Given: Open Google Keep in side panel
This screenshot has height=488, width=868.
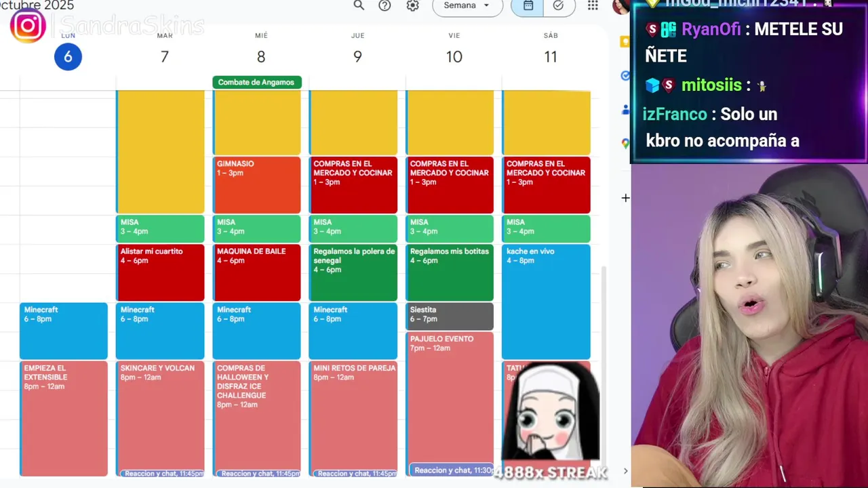Looking at the screenshot, I should click(625, 42).
